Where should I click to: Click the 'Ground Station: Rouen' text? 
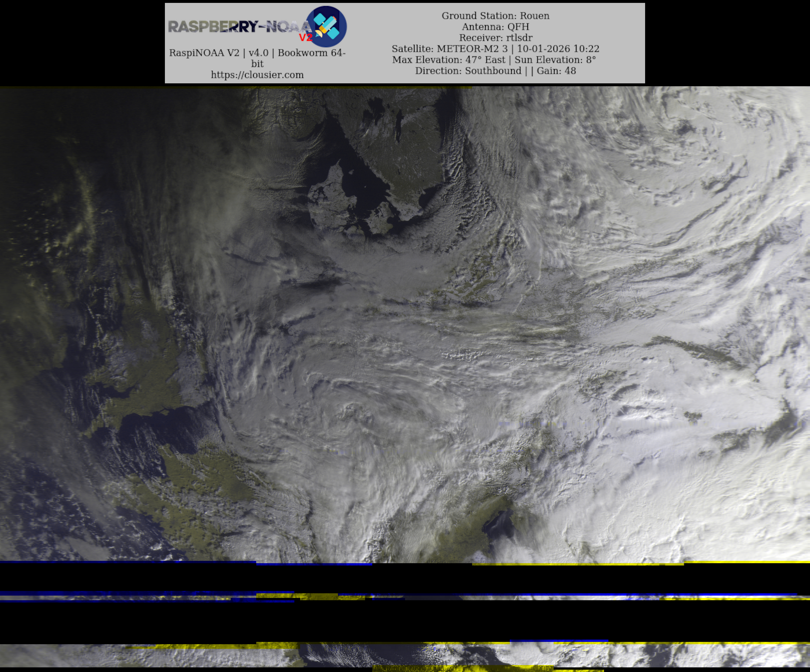495,16
